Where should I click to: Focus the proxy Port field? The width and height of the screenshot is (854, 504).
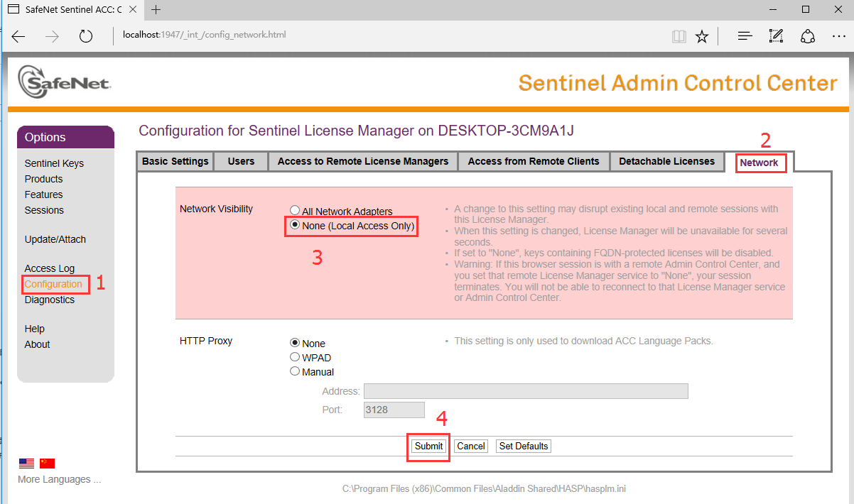(394, 410)
